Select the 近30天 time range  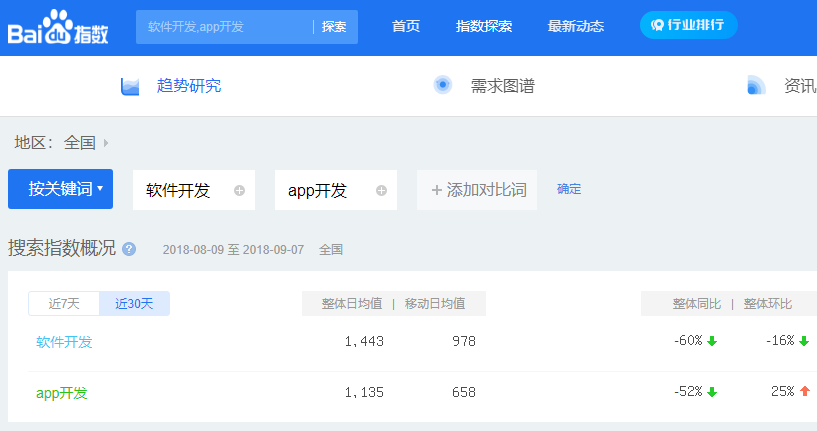[x=134, y=303]
